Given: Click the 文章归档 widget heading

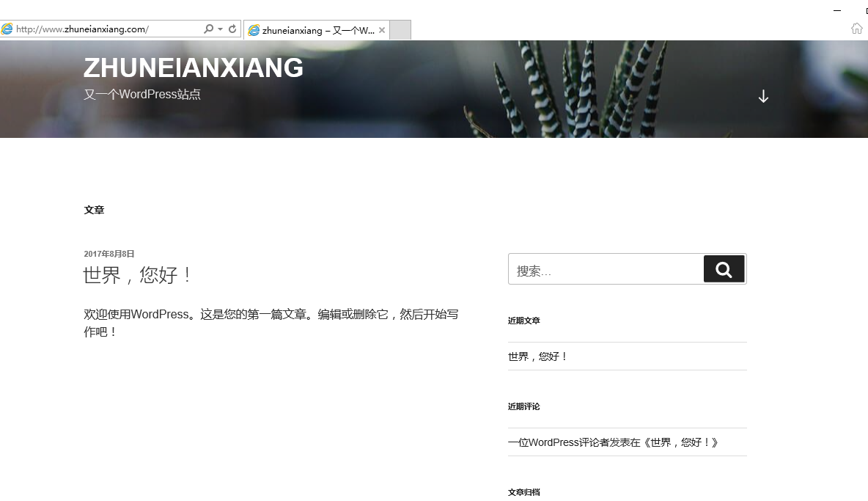Looking at the screenshot, I should pyautogui.click(x=523, y=492).
